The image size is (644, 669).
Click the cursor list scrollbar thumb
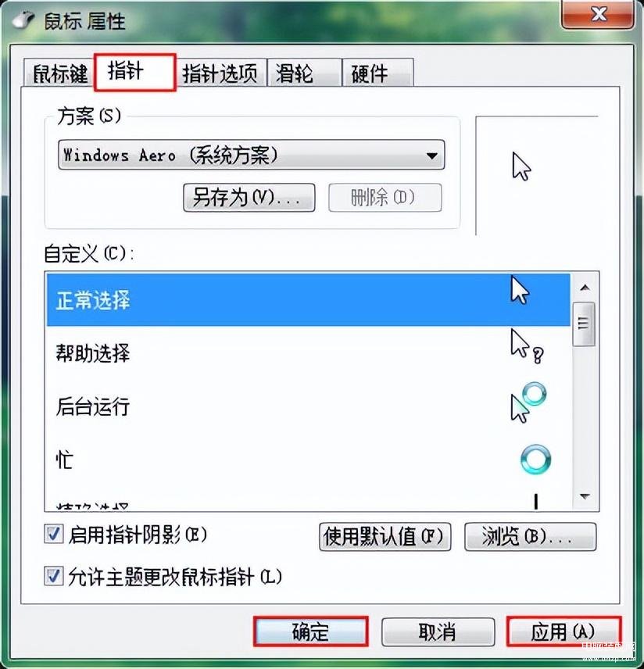pos(583,324)
